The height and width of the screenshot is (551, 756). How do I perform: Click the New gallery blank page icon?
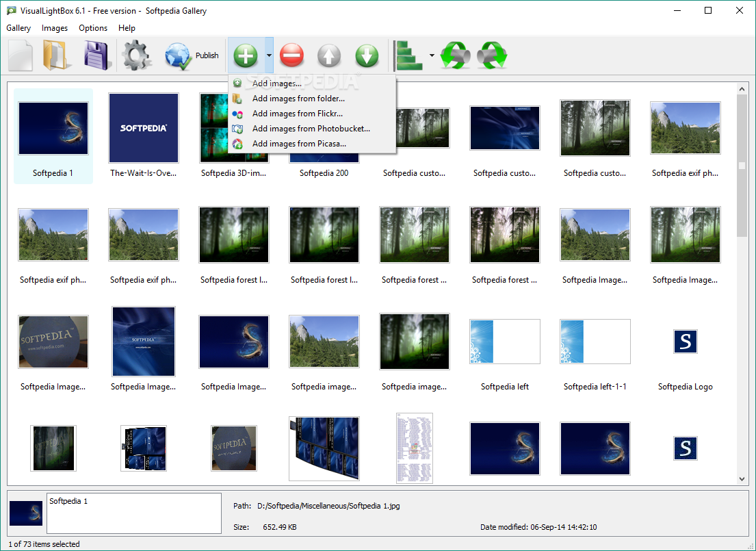[x=21, y=55]
